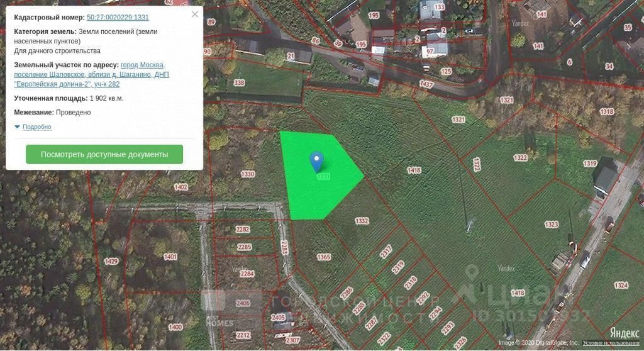Select parcel label 2282
This screenshot has height=351, width=644.
click(x=242, y=230)
